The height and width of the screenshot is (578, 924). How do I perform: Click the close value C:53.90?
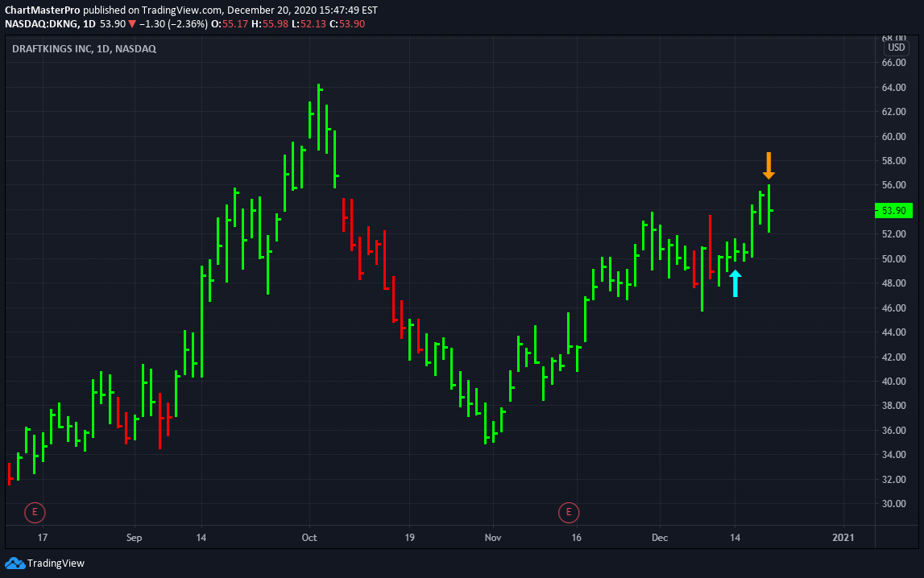click(347, 24)
